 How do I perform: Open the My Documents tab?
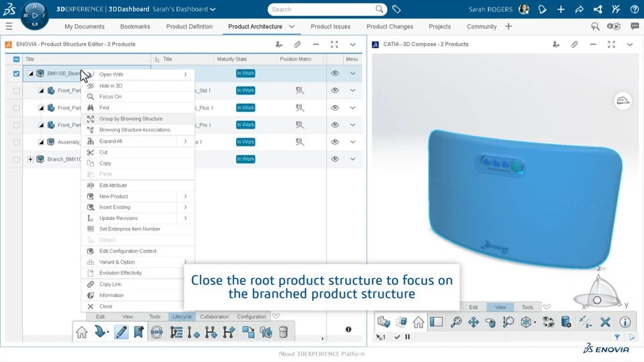tap(85, 26)
